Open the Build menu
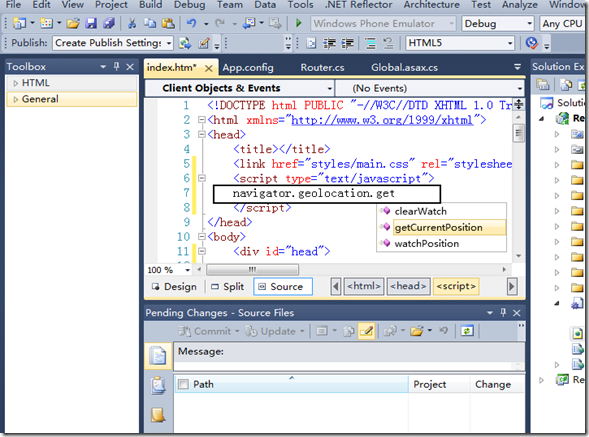589x437 pixels. (x=151, y=5)
